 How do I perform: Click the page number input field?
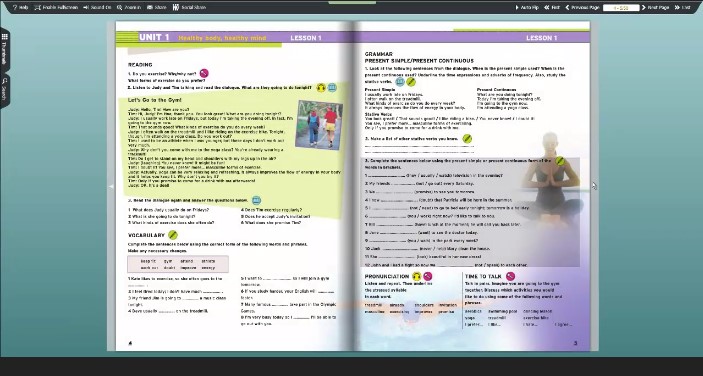[x=621, y=8]
